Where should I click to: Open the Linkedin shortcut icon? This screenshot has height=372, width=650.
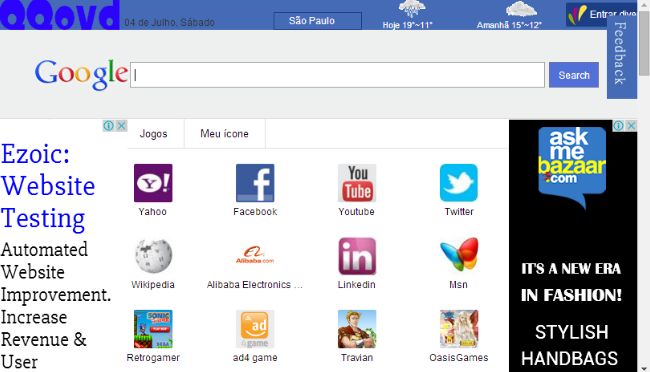(357, 256)
